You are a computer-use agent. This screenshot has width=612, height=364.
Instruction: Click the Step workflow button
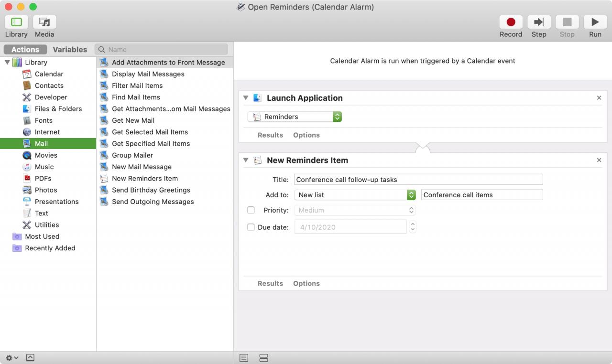[539, 22]
